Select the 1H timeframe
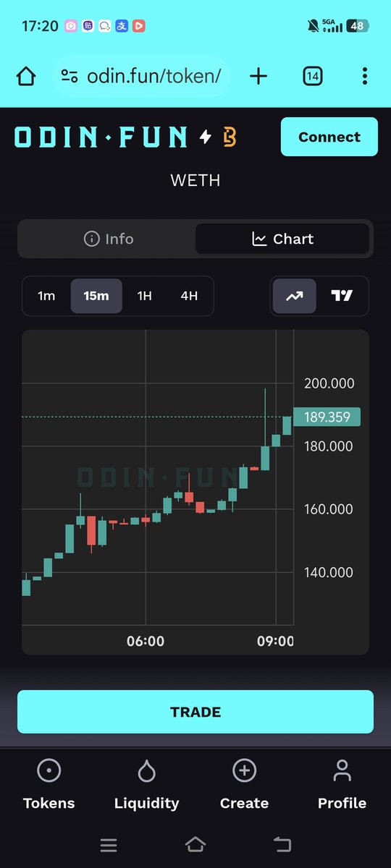Screen dimensions: 391x868 coord(145,296)
